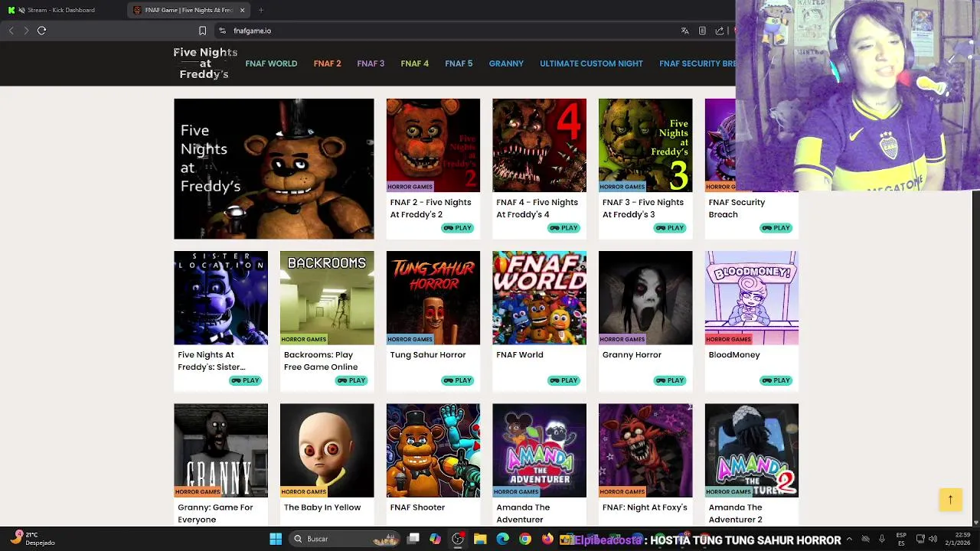
Task: Open the large Five Nights at Freddy's banner
Action: 273,169
